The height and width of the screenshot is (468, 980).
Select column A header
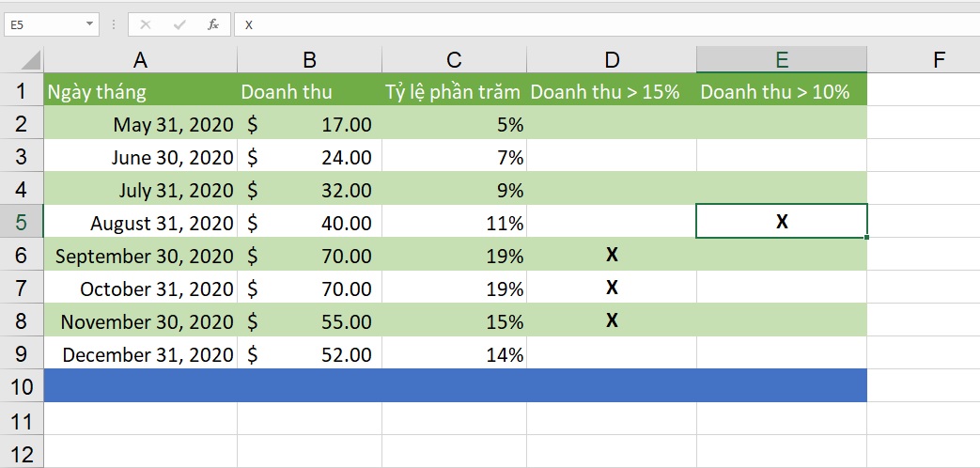[140, 60]
